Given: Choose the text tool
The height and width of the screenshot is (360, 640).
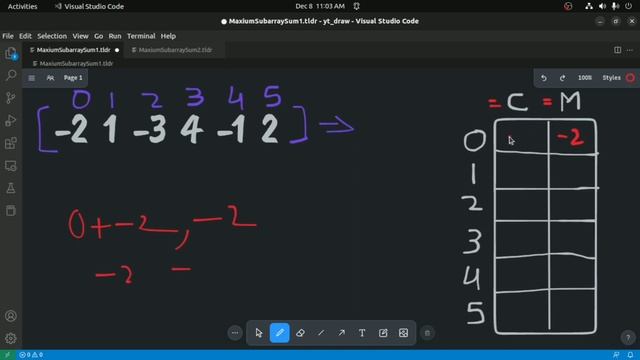Looking at the screenshot, I should (362, 333).
